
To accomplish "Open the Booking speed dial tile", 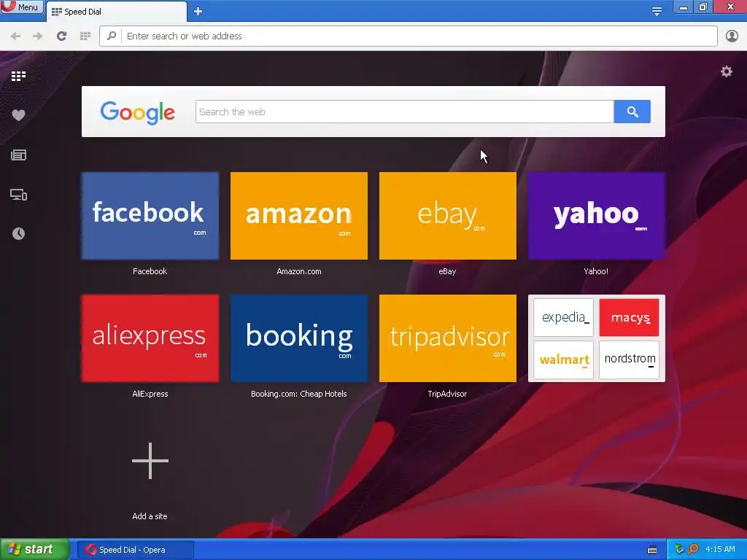I will tap(298, 338).
